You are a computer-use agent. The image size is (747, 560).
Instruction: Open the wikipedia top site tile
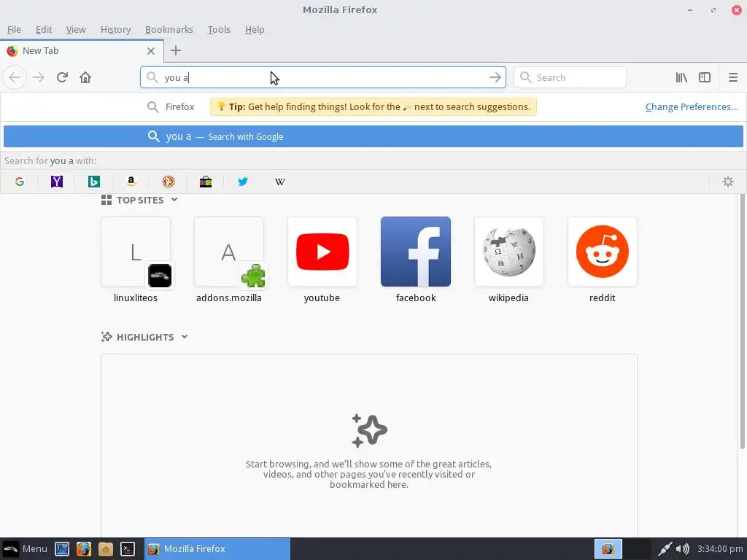click(x=508, y=252)
